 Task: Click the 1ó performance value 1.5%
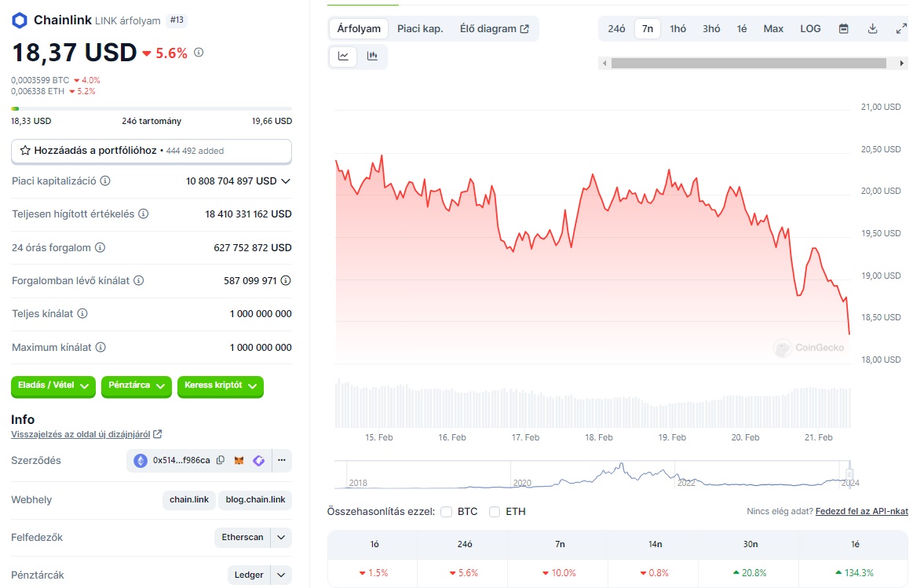(373, 573)
